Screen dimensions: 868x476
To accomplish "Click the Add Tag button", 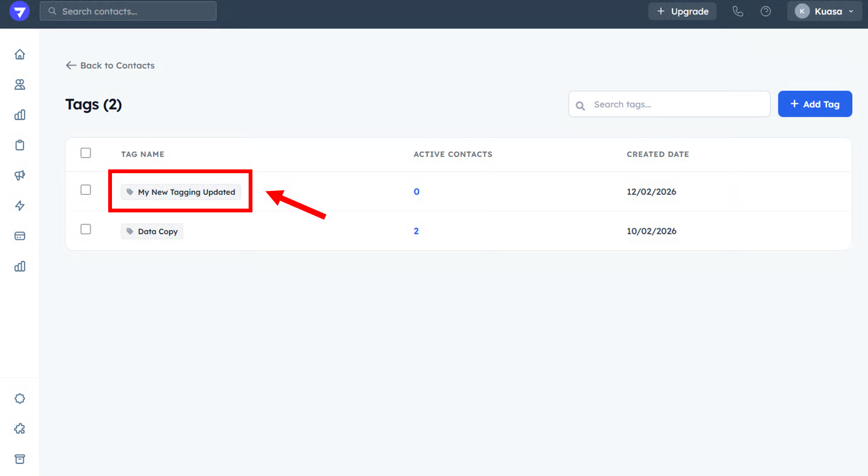I will 815,104.
